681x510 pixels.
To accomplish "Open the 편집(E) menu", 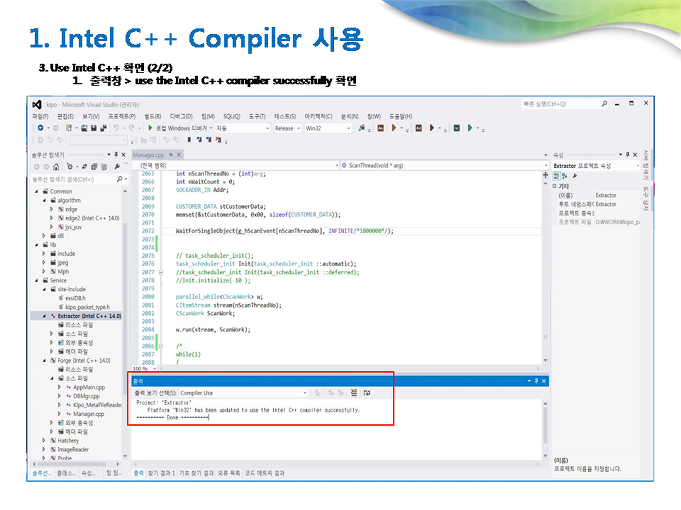I will click(66, 116).
